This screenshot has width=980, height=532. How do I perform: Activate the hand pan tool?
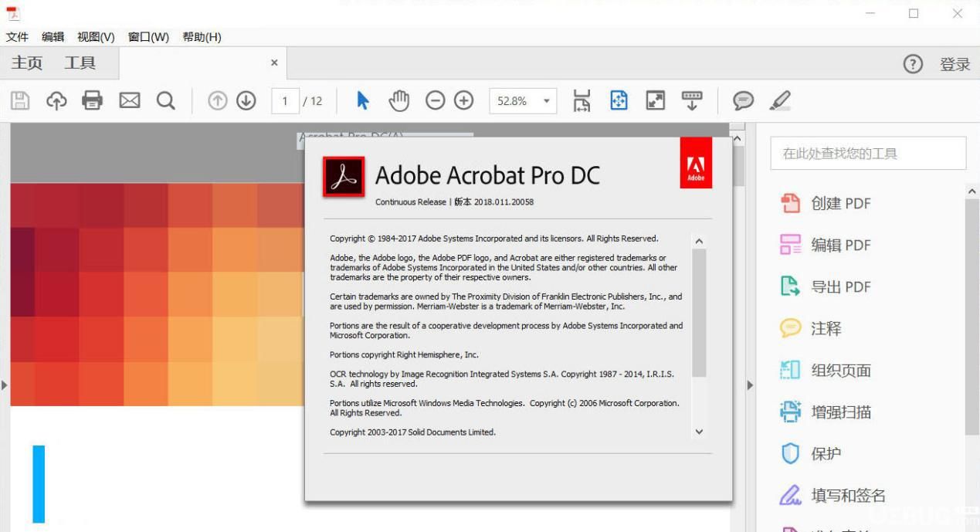398,100
